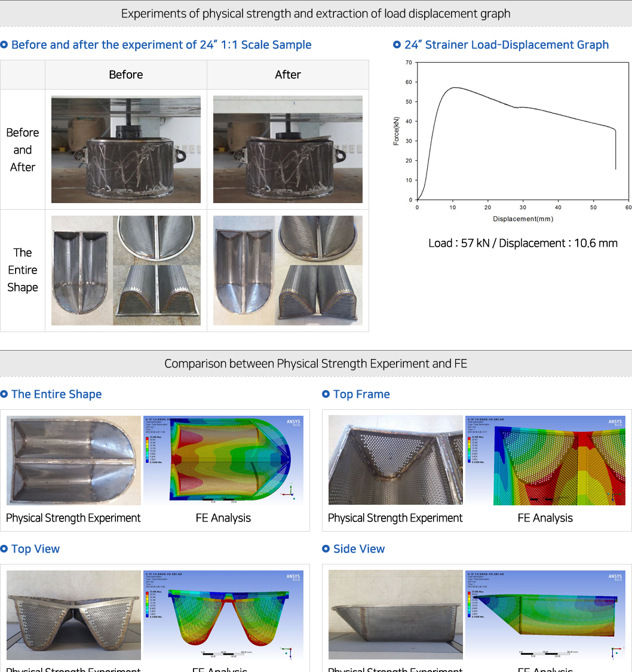Click ANSYS logo in Top Frame FE image

615,422
